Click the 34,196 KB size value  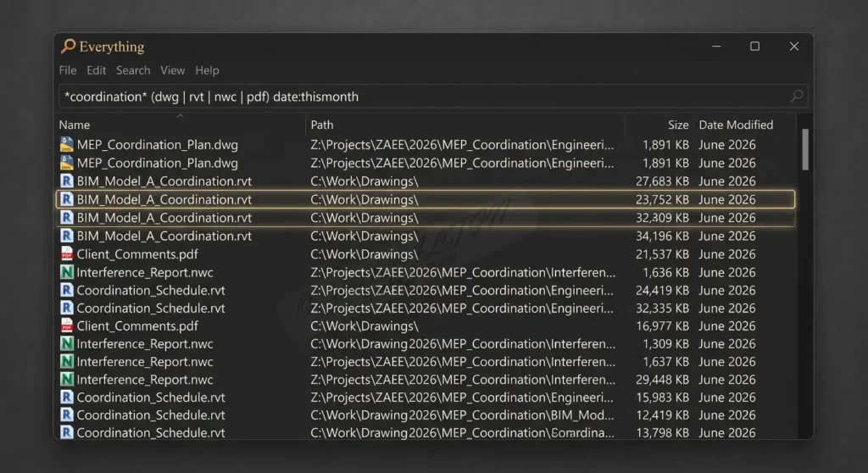click(x=662, y=236)
